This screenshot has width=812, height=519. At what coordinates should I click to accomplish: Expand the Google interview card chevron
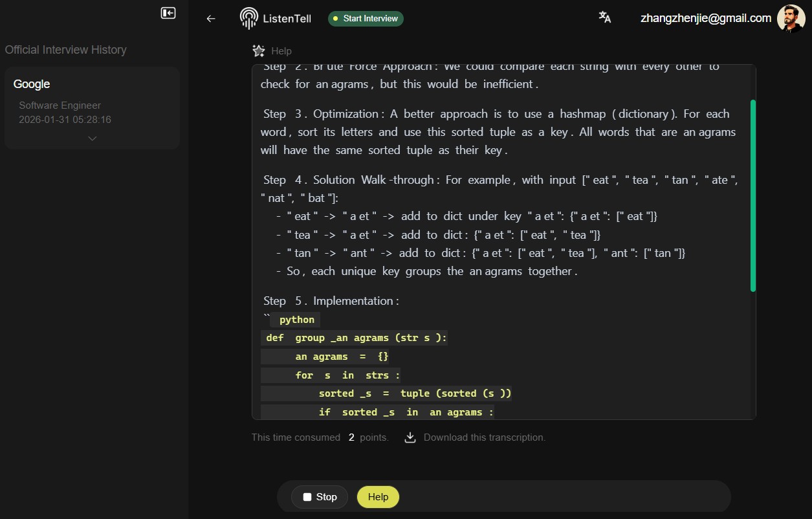(92, 138)
